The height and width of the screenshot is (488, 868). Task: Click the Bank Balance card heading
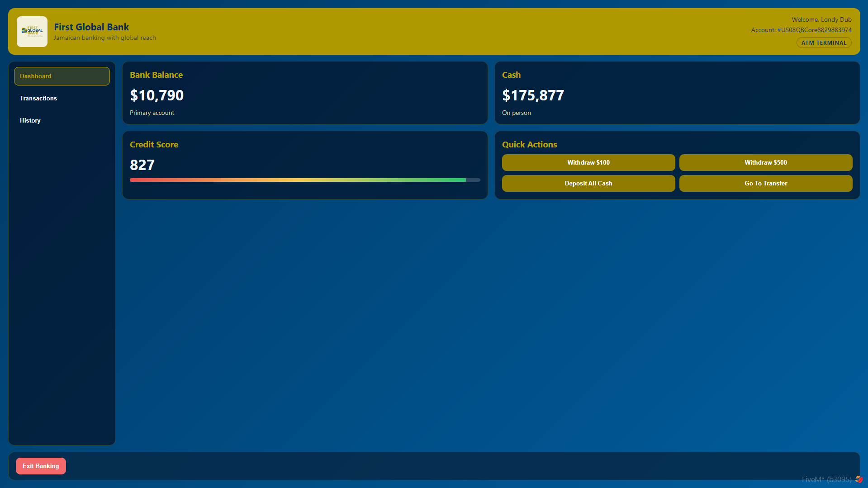157,75
